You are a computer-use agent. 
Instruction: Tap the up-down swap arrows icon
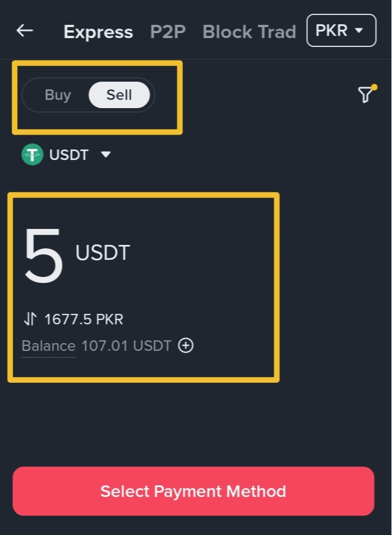click(30, 319)
